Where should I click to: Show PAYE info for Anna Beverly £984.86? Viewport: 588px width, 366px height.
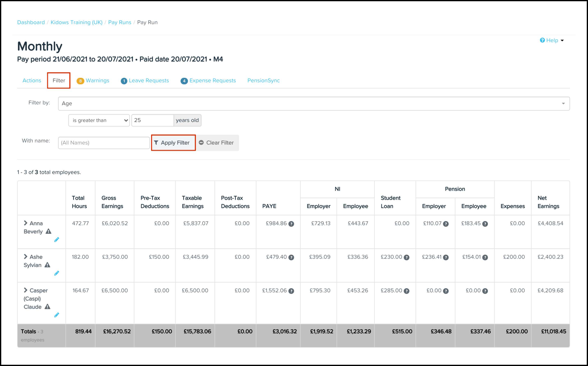(292, 224)
